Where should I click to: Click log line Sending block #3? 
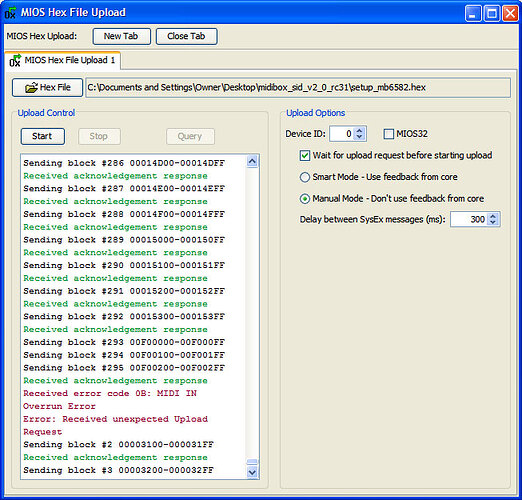[x=118, y=470]
